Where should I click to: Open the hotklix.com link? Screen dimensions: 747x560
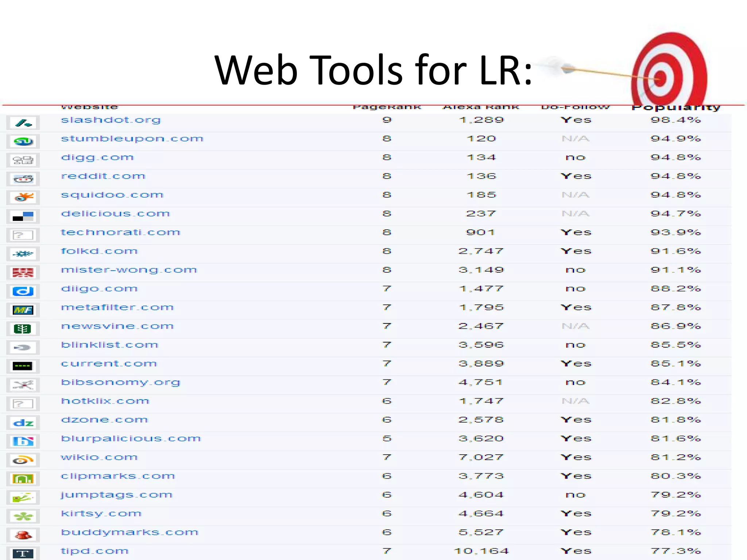click(x=105, y=401)
